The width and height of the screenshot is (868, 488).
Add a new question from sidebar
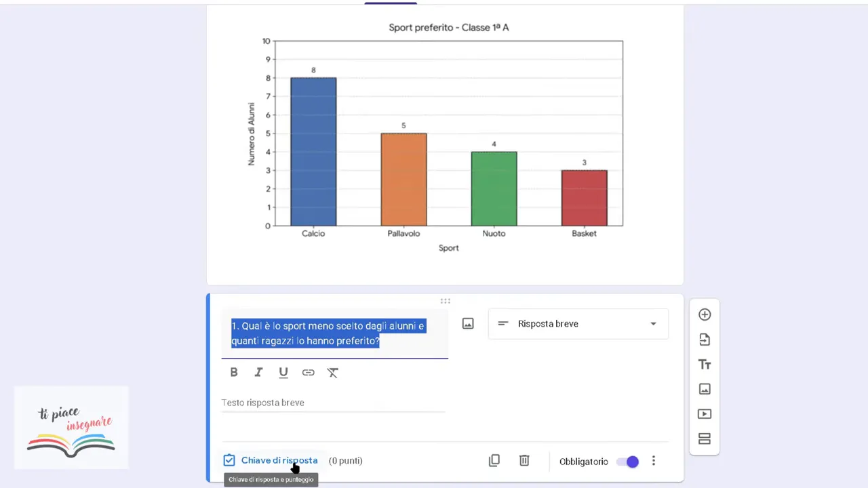(705, 314)
